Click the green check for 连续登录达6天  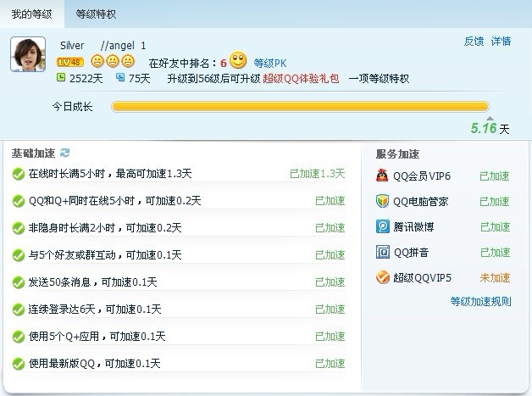coord(19,310)
